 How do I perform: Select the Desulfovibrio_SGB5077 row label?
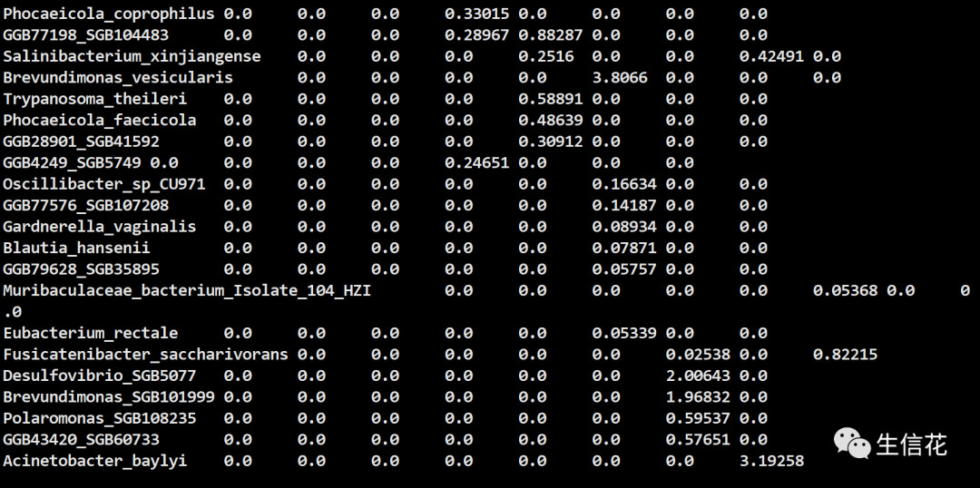[x=100, y=376]
